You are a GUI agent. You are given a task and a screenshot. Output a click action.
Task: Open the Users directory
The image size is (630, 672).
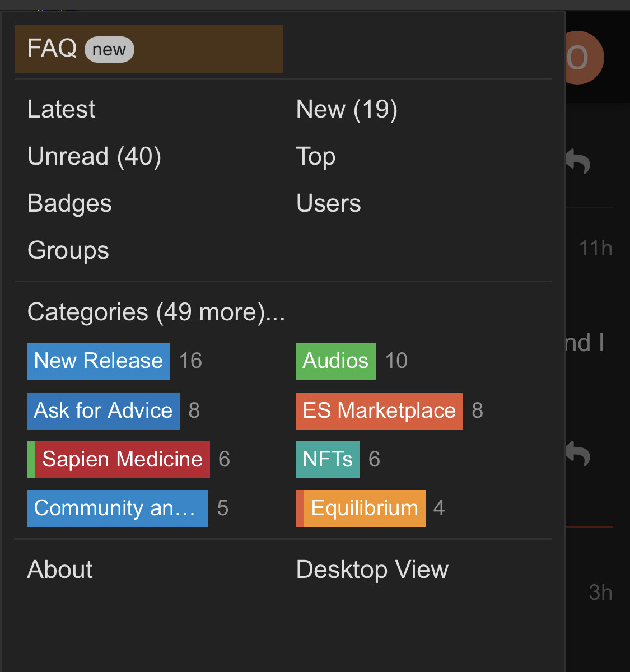[328, 203]
